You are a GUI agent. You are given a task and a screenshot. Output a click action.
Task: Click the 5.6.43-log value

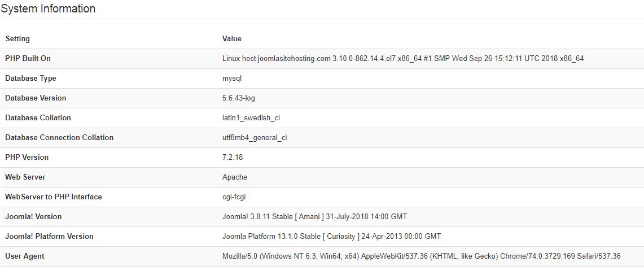coord(239,98)
